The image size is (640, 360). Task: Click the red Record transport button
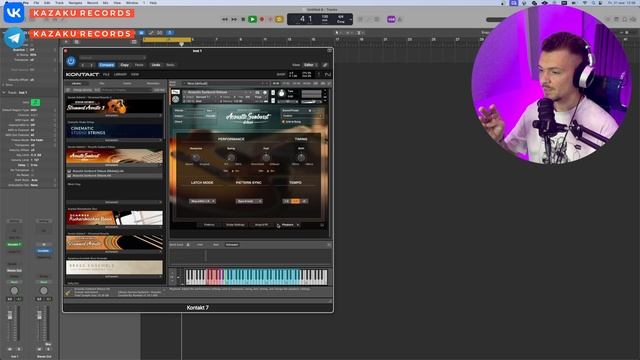click(262, 19)
